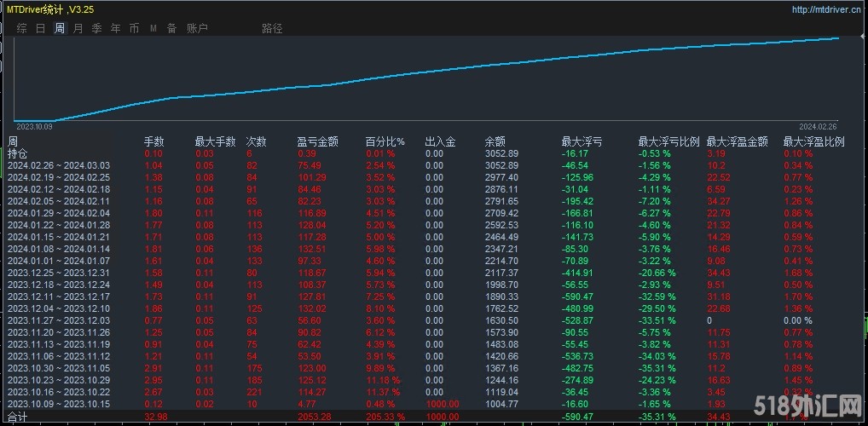Select week row 2024.01.15 ~ 2024.01.21
The width and height of the screenshot is (868, 426).
pos(59,237)
